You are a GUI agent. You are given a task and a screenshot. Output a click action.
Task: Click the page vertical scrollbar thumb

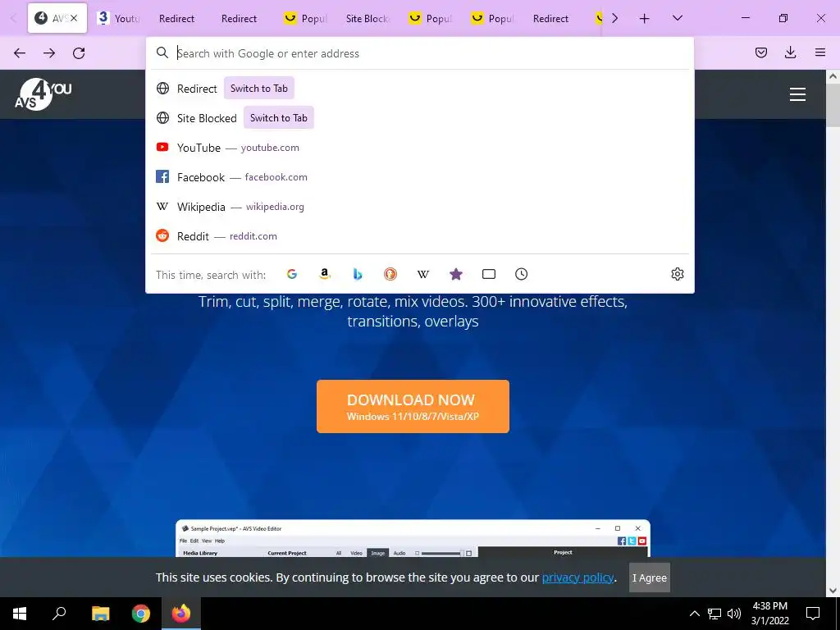[x=833, y=104]
